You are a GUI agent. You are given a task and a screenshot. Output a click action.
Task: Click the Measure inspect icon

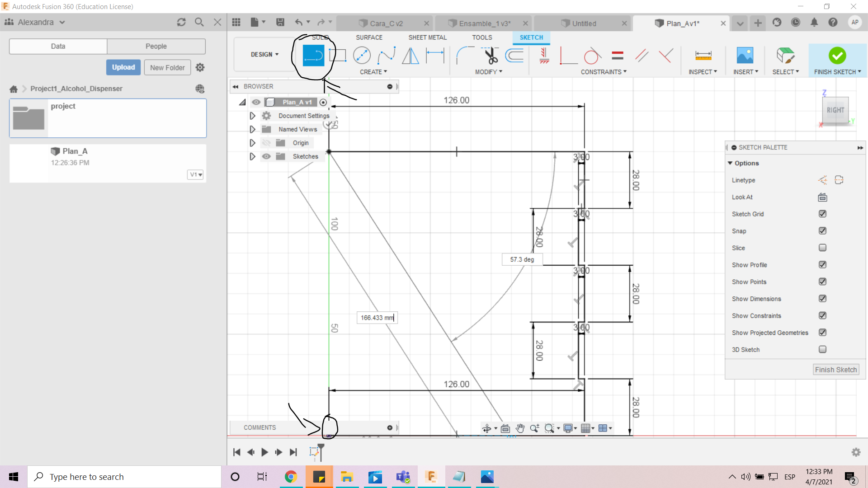(703, 56)
